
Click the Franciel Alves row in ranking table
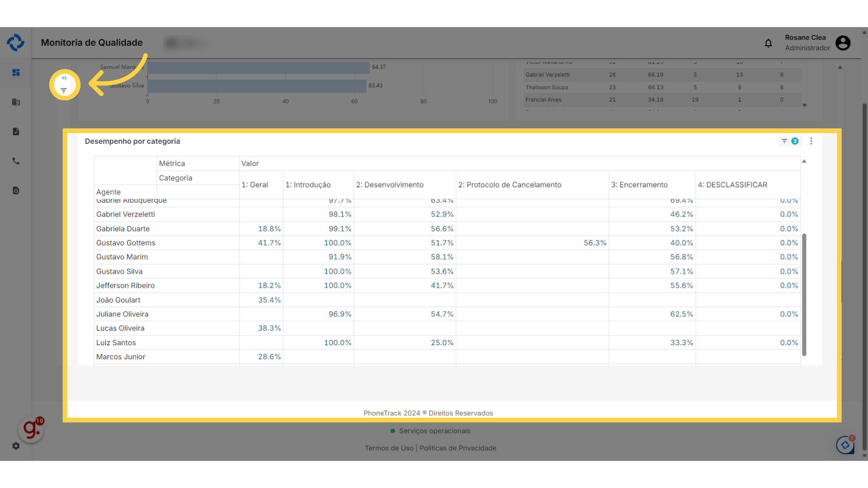click(x=662, y=99)
